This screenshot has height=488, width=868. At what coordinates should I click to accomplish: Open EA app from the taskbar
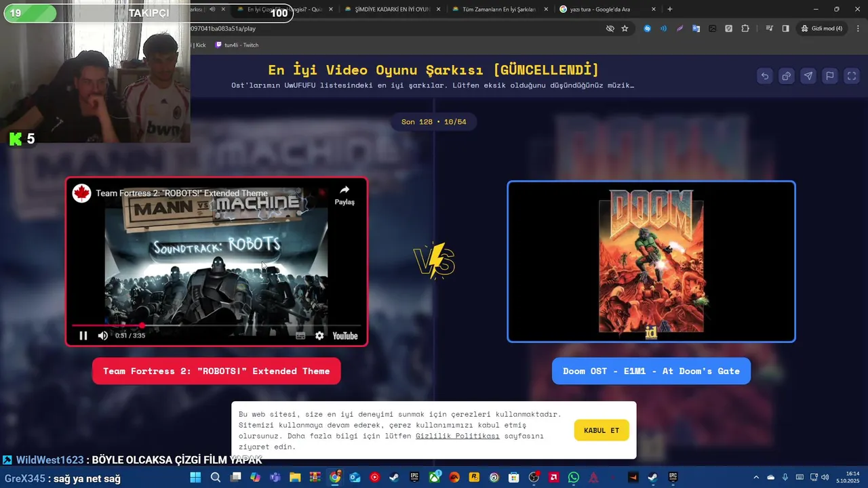(454, 477)
